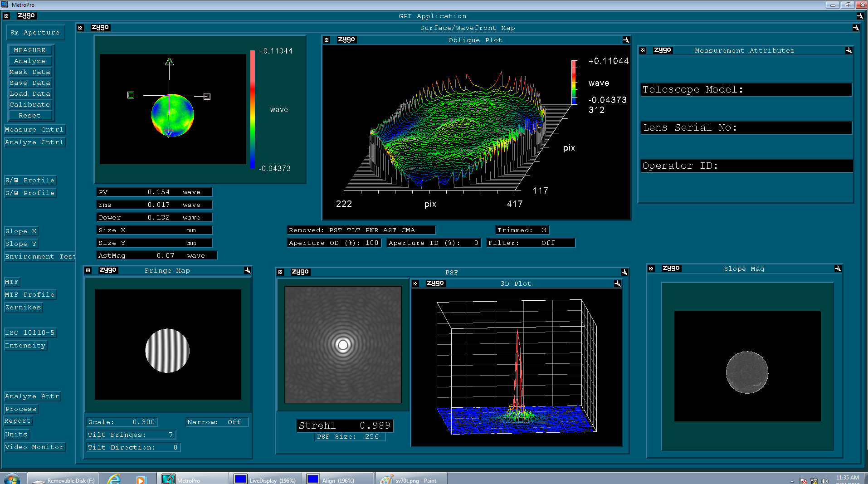Open the Slope X window
The image size is (868, 484).
(21, 231)
